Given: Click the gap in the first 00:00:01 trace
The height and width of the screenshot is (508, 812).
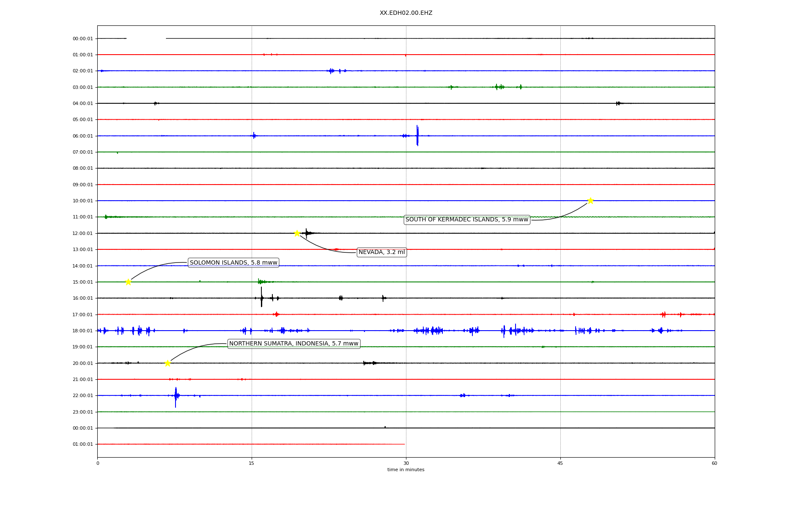Looking at the screenshot, I should pos(146,39).
